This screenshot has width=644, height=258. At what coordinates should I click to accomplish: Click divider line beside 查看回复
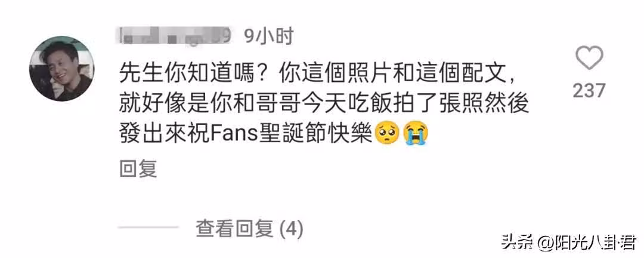(148, 228)
